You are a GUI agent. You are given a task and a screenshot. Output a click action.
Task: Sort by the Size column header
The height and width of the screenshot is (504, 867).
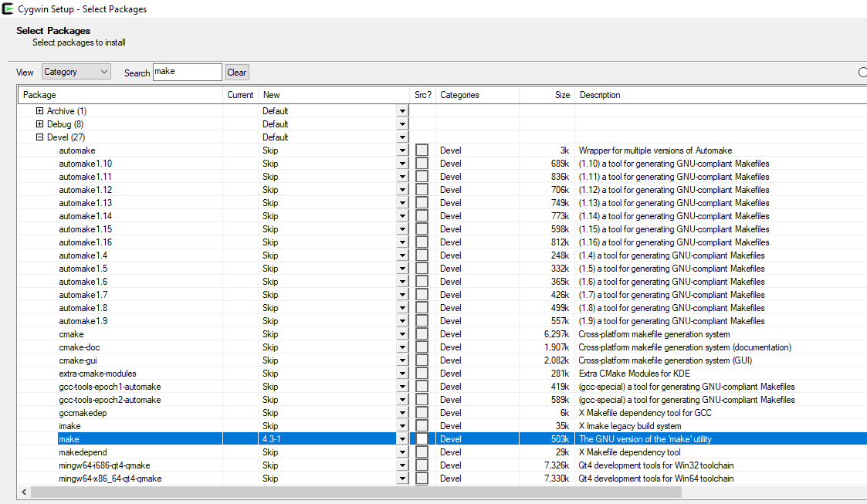(547, 95)
